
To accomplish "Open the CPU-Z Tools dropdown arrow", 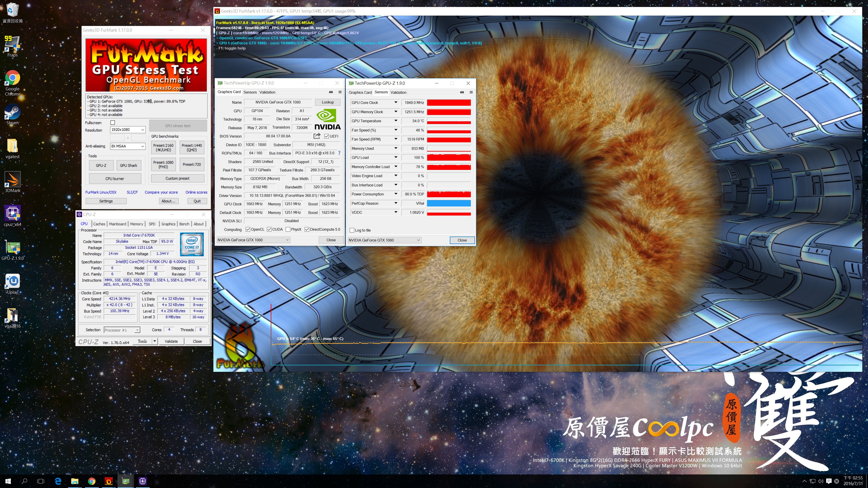I will pos(155,341).
